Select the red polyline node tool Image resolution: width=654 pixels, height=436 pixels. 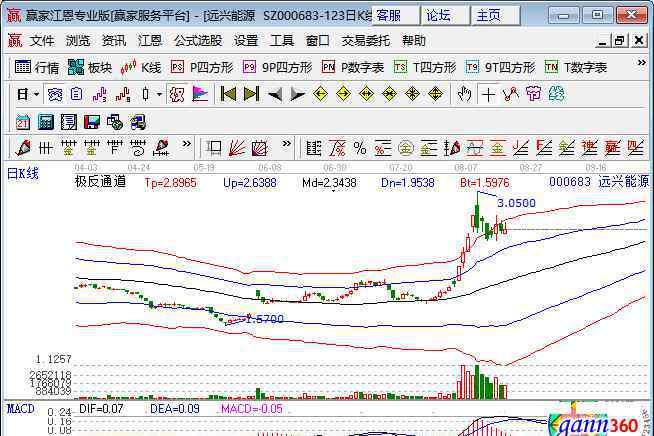point(511,94)
